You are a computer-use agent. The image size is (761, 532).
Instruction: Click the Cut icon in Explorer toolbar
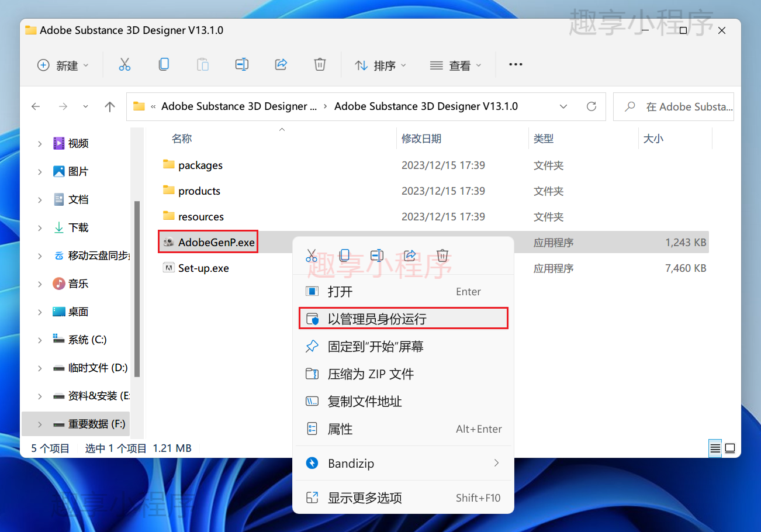point(124,65)
